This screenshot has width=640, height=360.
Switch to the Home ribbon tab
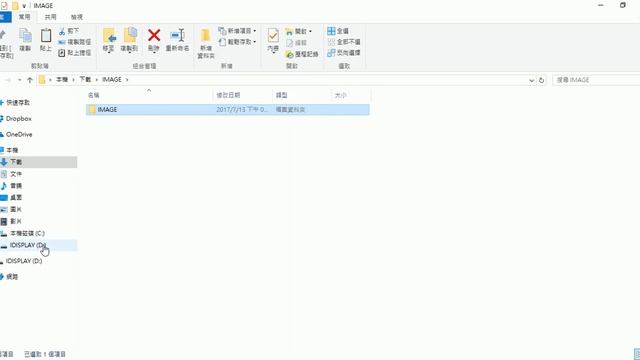tap(24, 17)
